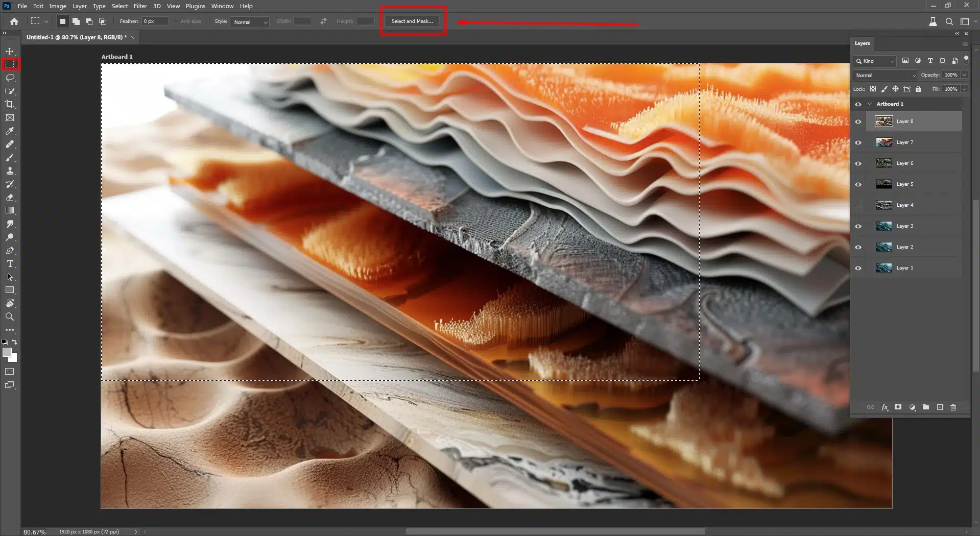Viewport: 980px width, 536px height.
Task: Hide Layer 5 visibility
Action: [x=858, y=184]
